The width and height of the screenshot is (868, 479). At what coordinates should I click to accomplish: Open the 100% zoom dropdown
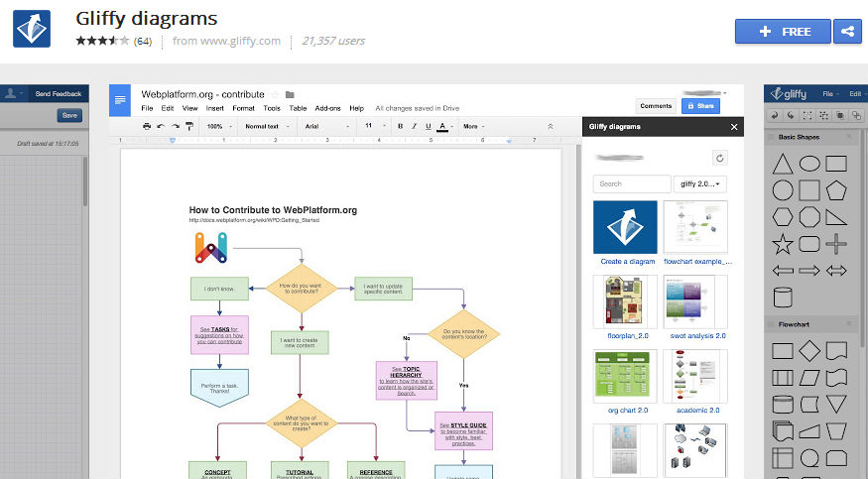coord(220,126)
